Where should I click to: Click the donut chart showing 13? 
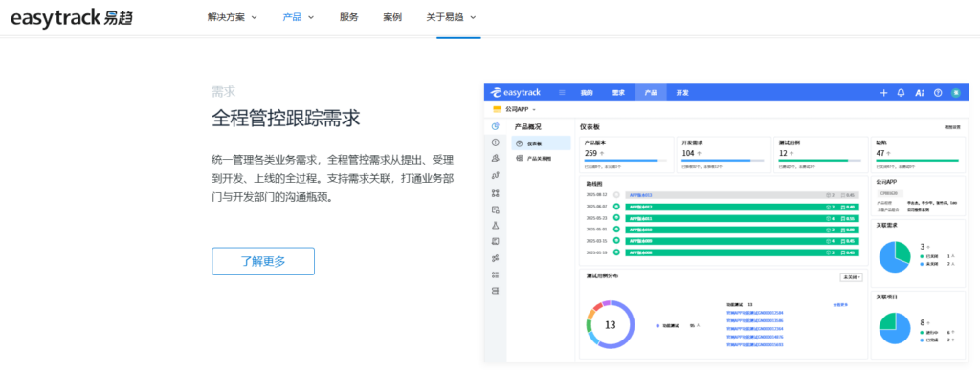click(x=611, y=325)
